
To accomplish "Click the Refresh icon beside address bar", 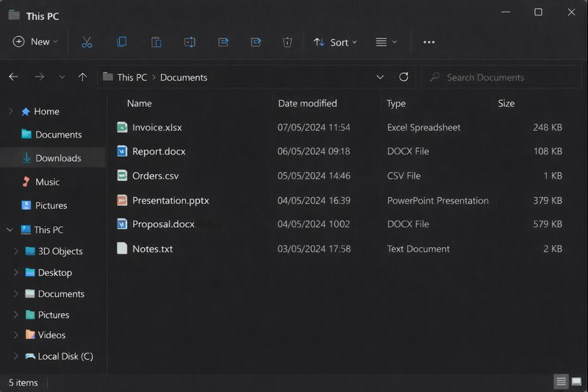I will (404, 77).
